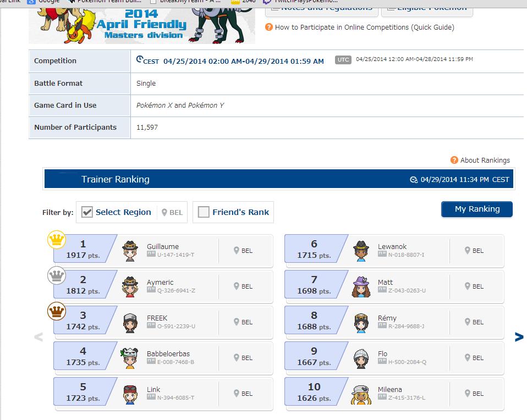
Task: Click the gold crown icon for rank 1
Action: (x=57, y=240)
